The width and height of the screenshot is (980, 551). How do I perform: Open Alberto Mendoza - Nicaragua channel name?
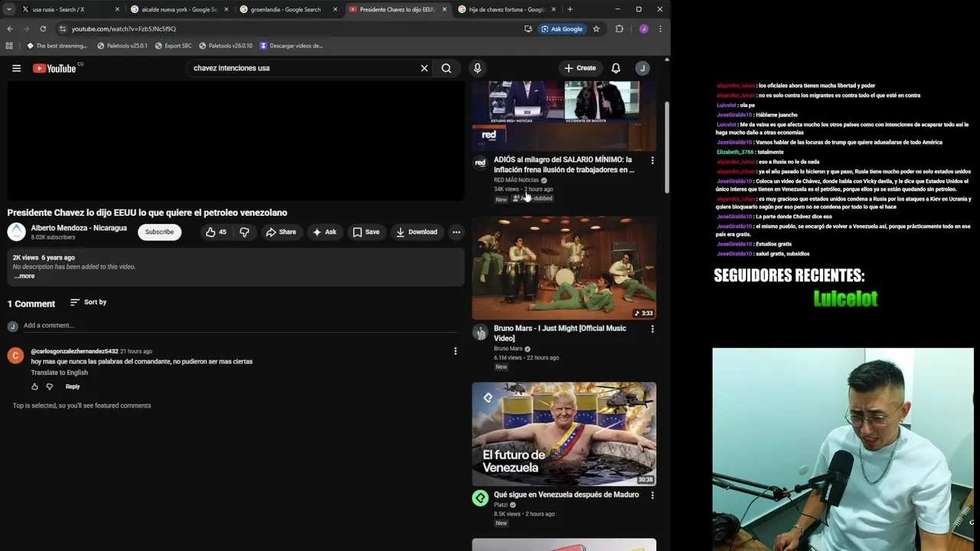click(79, 228)
